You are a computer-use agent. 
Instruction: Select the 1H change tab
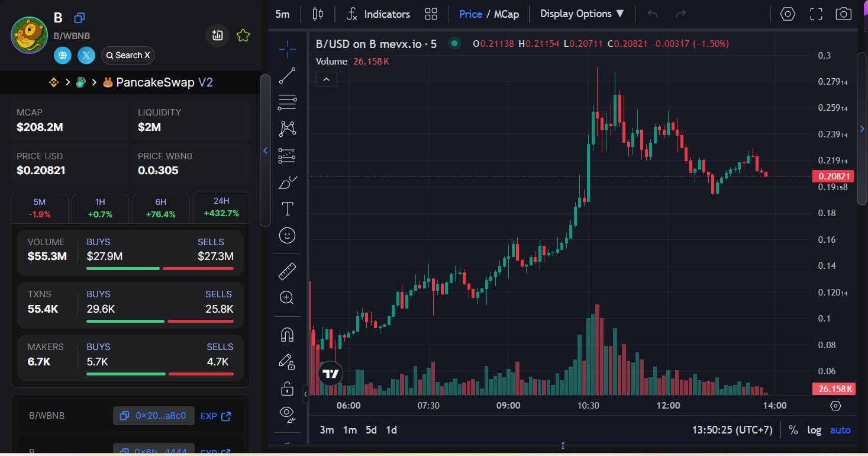[100, 208]
